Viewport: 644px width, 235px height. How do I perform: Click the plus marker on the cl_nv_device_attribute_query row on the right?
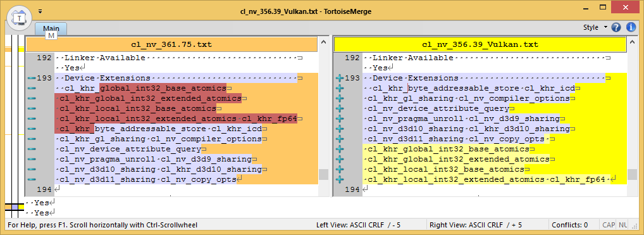[339, 109]
